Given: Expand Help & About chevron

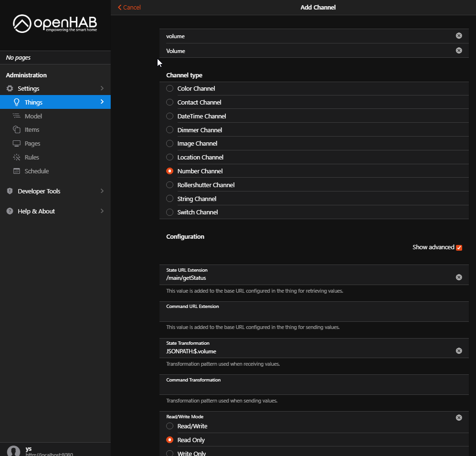Looking at the screenshot, I should (102, 211).
